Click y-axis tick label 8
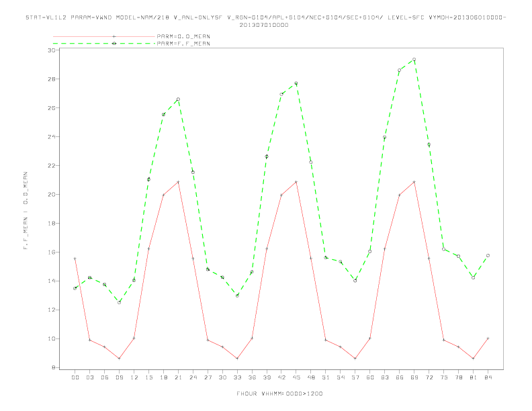 pyautogui.click(x=53, y=367)
